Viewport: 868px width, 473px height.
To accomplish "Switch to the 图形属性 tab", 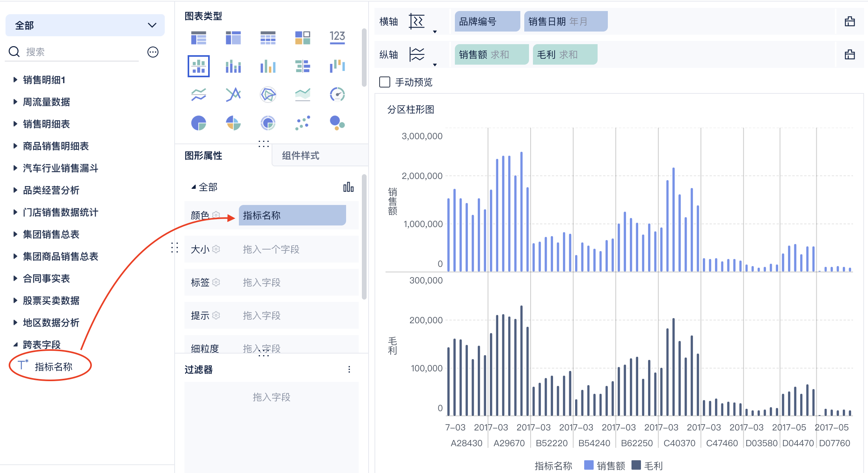I will point(203,156).
